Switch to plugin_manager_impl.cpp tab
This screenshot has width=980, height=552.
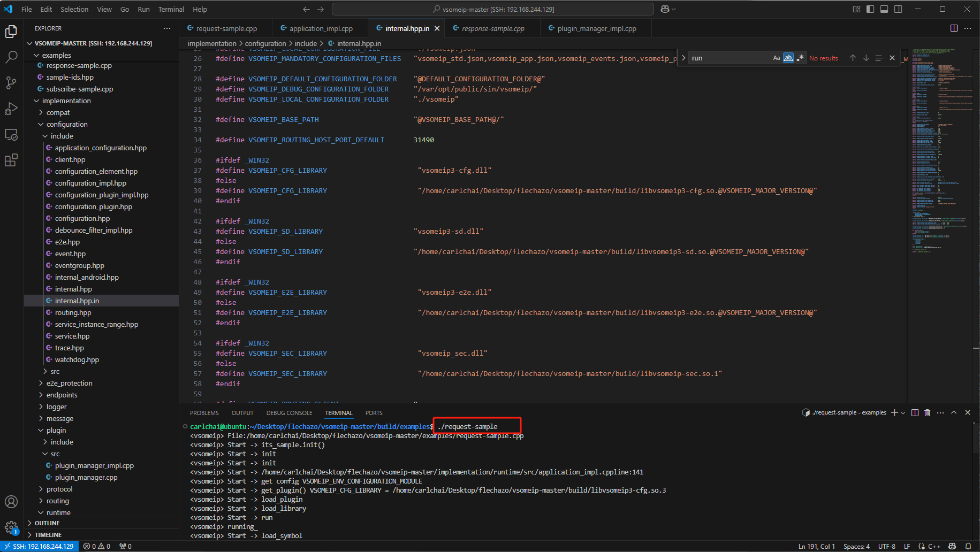pyautogui.click(x=597, y=28)
